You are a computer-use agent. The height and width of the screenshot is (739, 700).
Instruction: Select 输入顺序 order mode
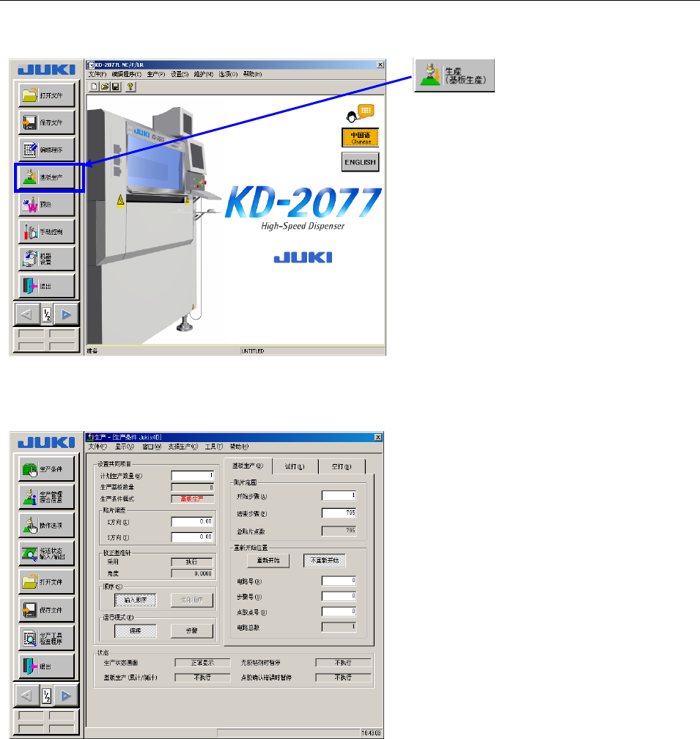tap(136, 600)
